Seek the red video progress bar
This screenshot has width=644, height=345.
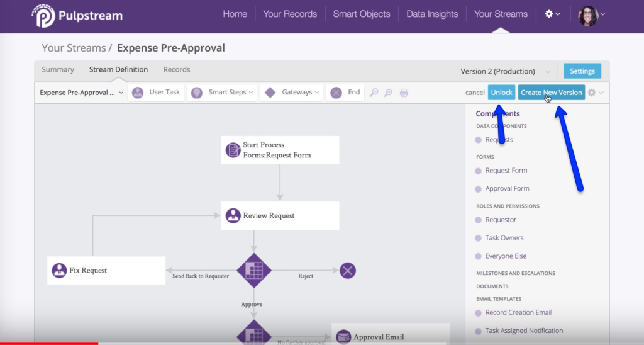49,343
